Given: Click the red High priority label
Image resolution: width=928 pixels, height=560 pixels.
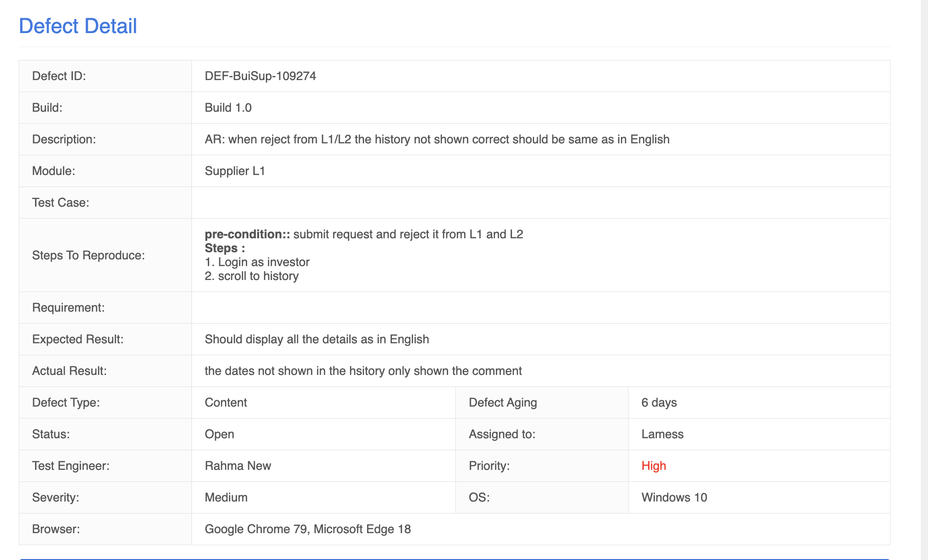Looking at the screenshot, I should (654, 466).
